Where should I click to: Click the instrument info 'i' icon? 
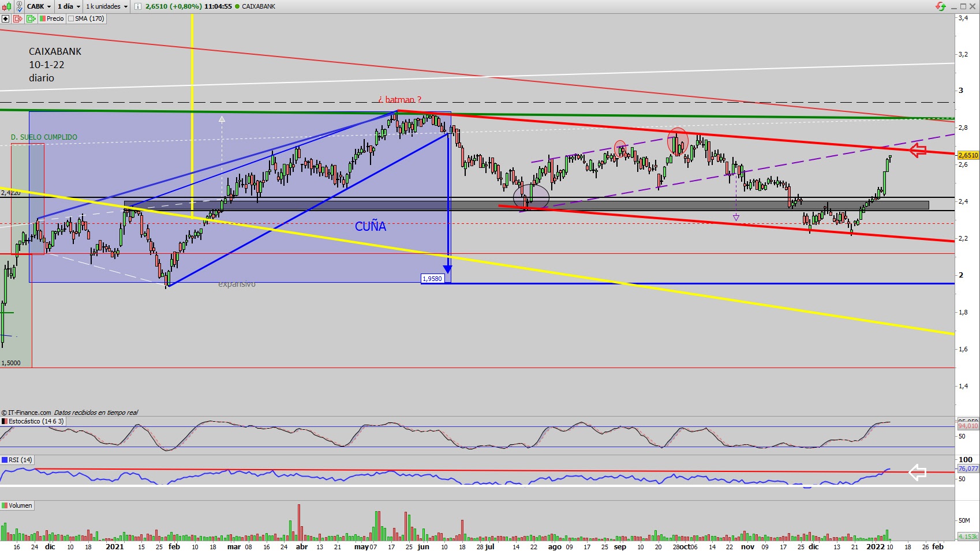(x=138, y=6)
